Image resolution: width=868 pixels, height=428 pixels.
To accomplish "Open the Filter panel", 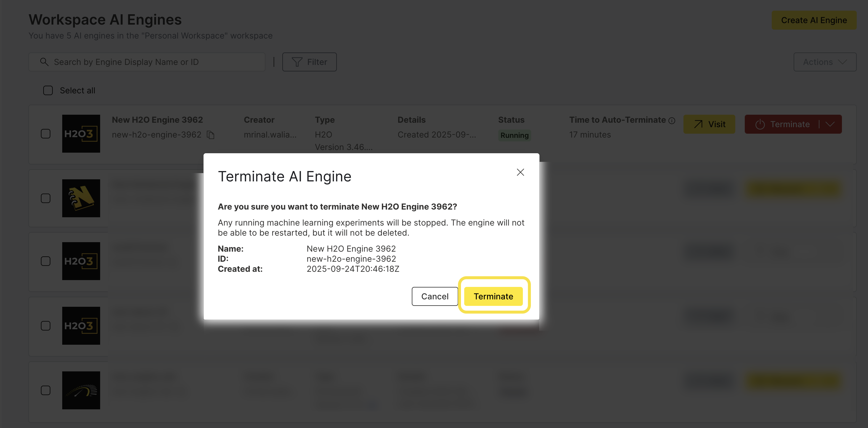I will click(309, 62).
